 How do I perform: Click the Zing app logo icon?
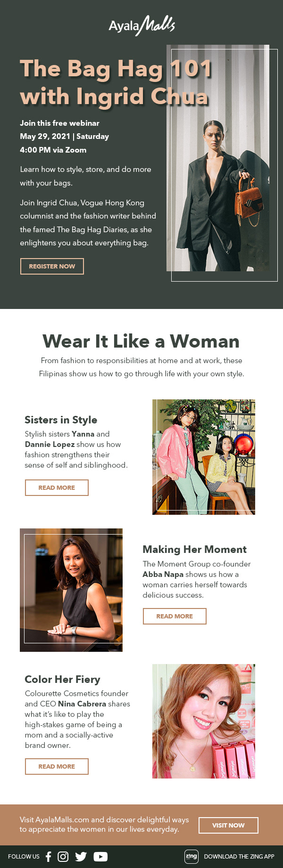(191, 856)
